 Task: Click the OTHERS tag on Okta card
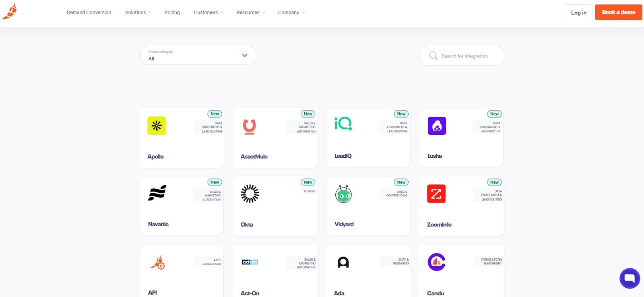[x=310, y=191]
